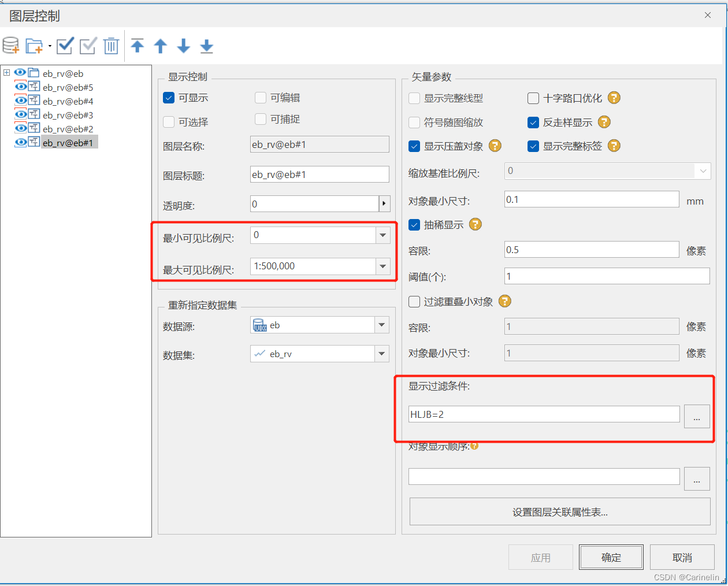Viewport: 728px width, 586px height.
Task: Open the 最大可见比例尺 dropdown
Action: [x=382, y=266]
